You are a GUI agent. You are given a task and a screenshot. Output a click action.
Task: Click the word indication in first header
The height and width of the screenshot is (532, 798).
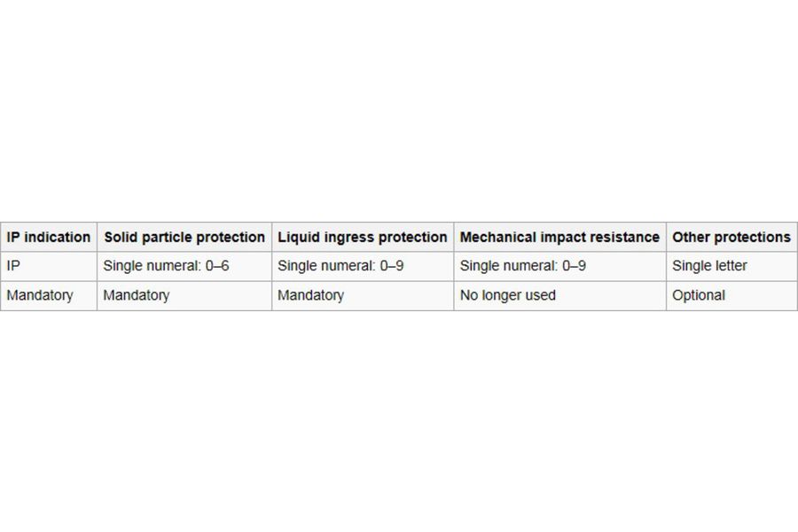pos(57,238)
